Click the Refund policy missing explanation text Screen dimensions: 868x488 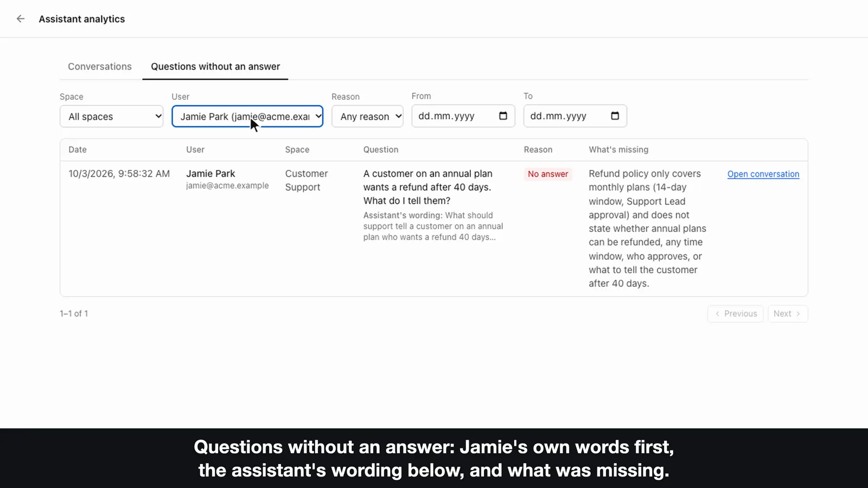pyautogui.click(x=648, y=228)
